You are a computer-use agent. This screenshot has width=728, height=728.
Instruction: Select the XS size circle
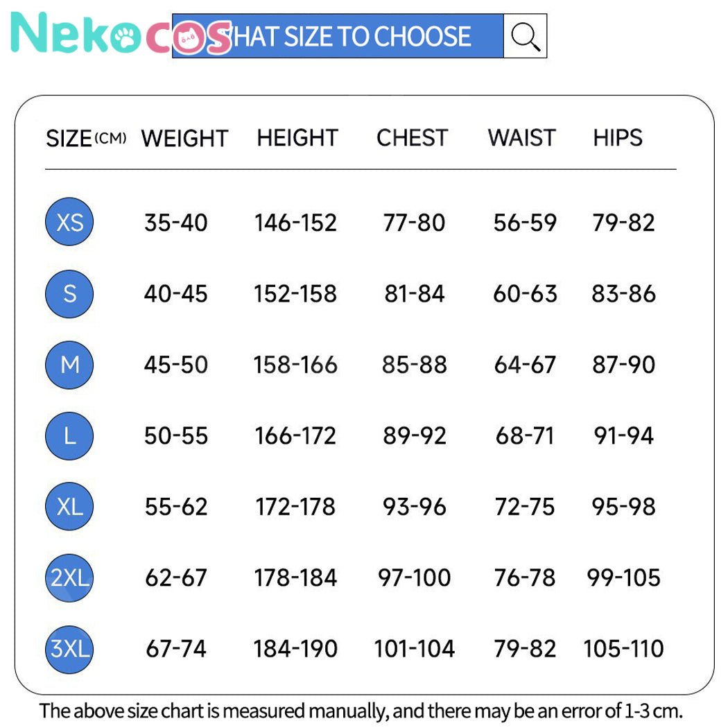coord(69,222)
